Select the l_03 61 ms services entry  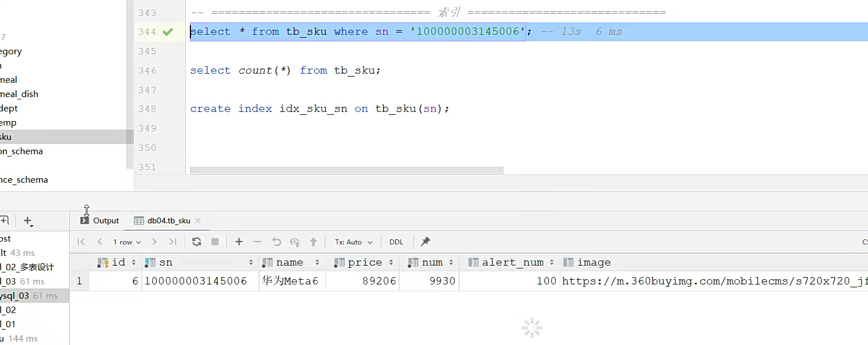(22, 282)
